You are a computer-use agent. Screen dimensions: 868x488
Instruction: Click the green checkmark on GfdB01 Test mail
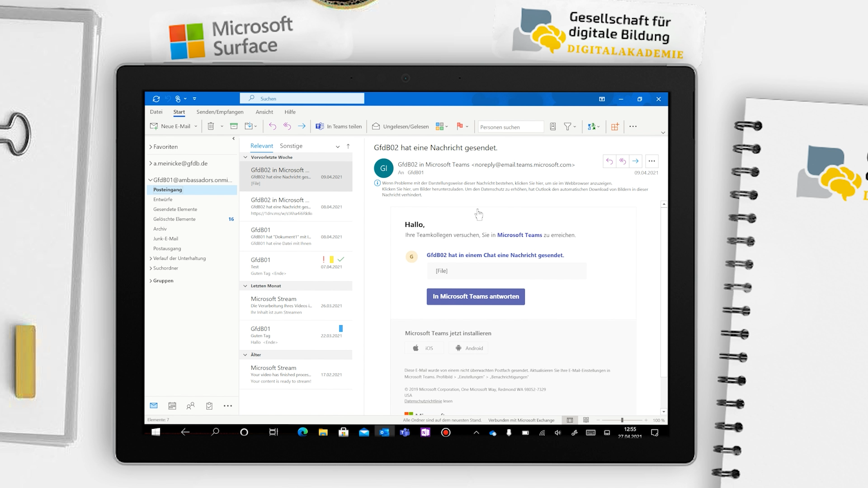click(341, 259)
